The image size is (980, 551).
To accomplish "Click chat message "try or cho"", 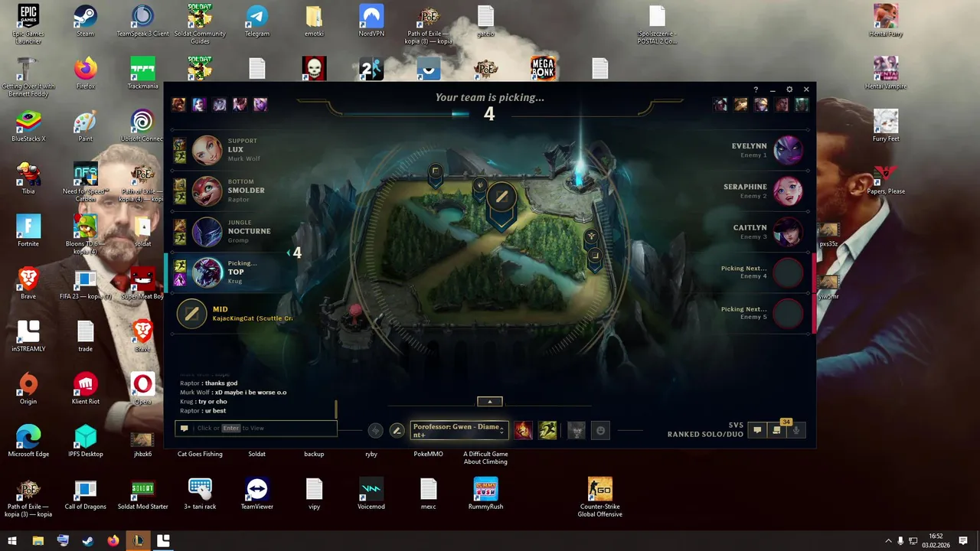I will [x=212, y=402].
